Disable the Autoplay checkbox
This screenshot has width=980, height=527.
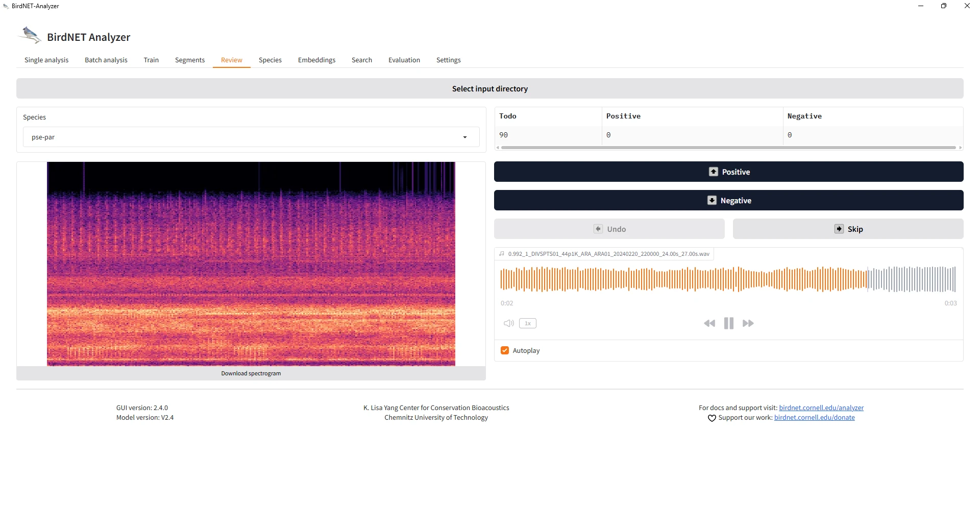505,350
